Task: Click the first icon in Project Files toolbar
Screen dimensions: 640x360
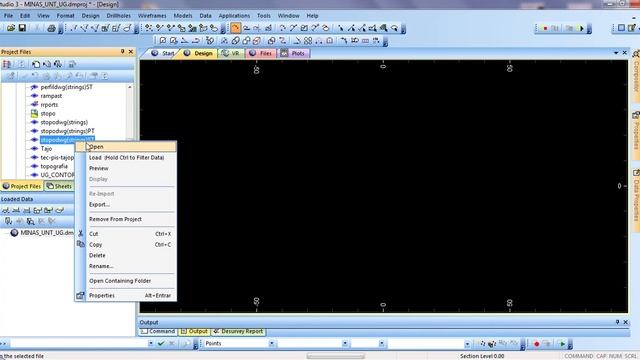Action: click(7, 64)
